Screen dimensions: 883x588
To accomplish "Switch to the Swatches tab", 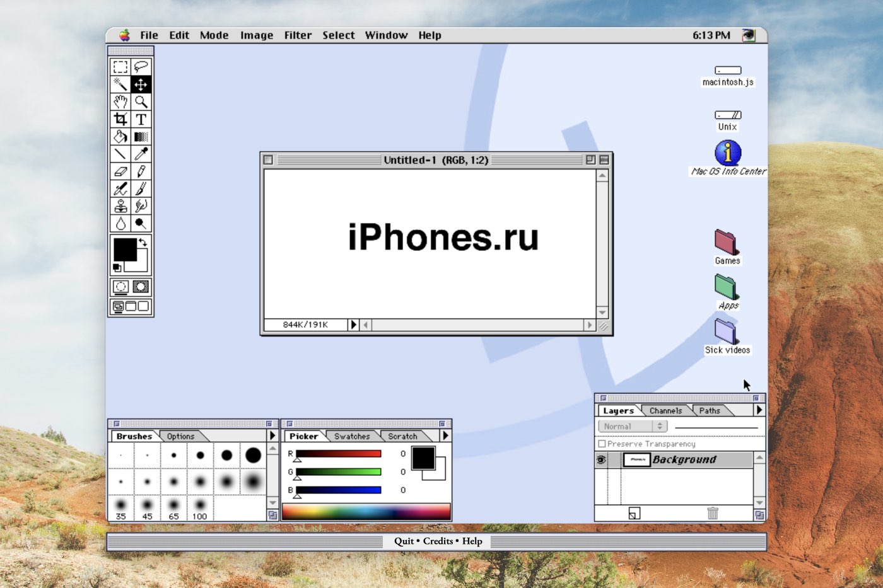I will tap(352, 436).
